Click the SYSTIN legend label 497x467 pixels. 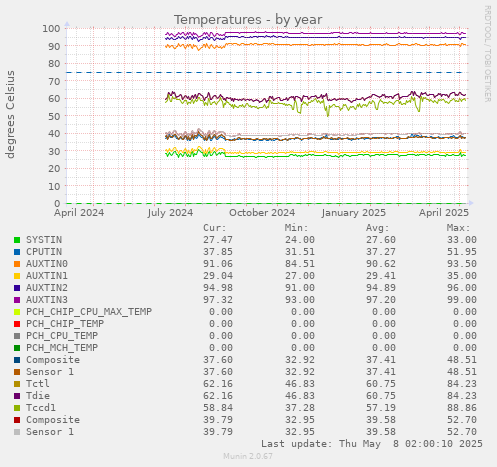tap(44, 240)
